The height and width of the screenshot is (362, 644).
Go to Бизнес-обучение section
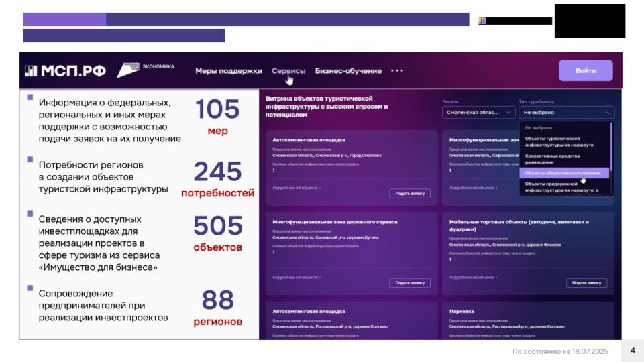348,71
